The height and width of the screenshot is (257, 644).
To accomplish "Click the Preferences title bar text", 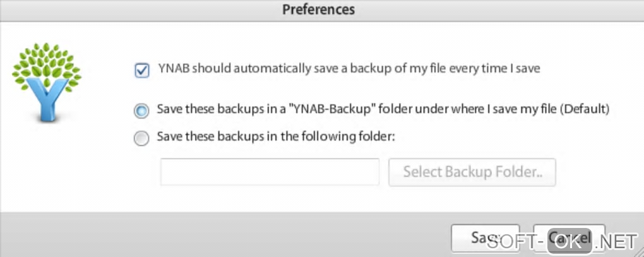I will coord(318,9).
